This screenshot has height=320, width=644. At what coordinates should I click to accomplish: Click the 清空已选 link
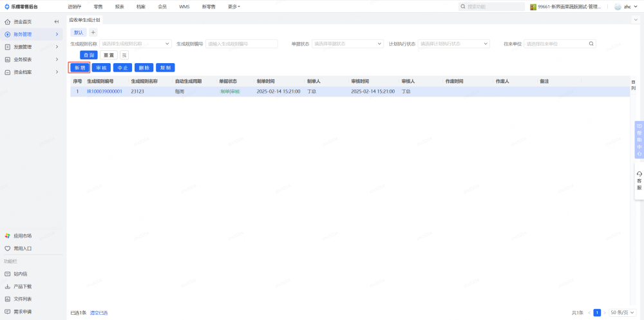point(99,313)
